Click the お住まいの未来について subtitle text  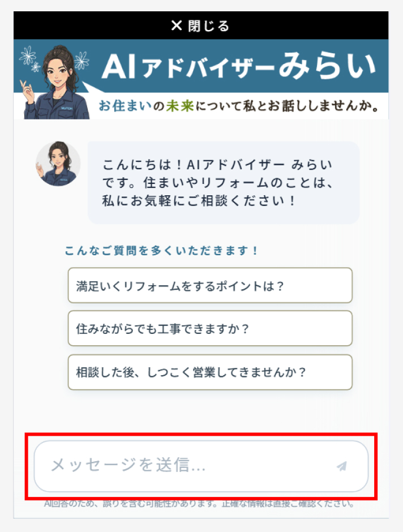[x=239, y=106]
